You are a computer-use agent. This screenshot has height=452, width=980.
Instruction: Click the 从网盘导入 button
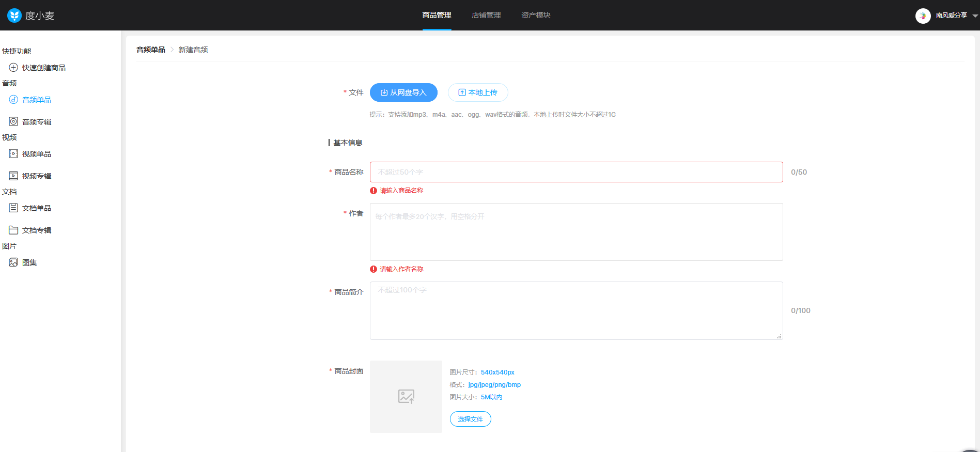(x=403, y=92)
